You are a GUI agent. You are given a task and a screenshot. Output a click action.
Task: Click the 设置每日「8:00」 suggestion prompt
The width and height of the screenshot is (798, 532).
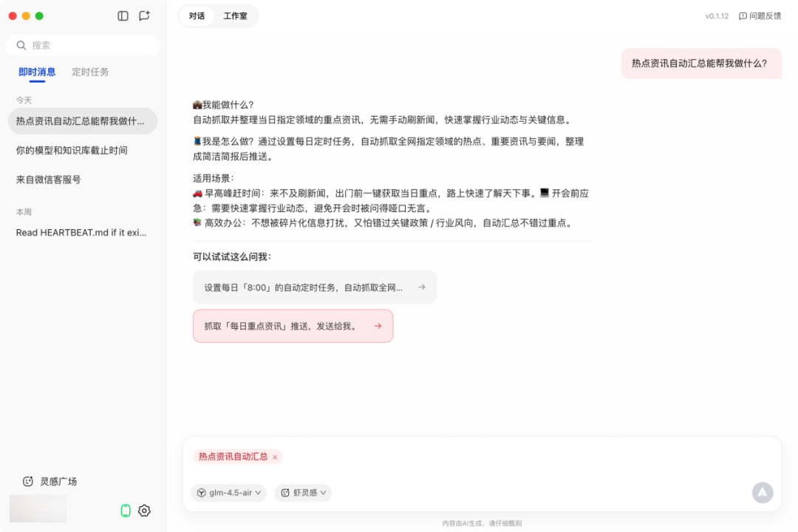[314, 287]
